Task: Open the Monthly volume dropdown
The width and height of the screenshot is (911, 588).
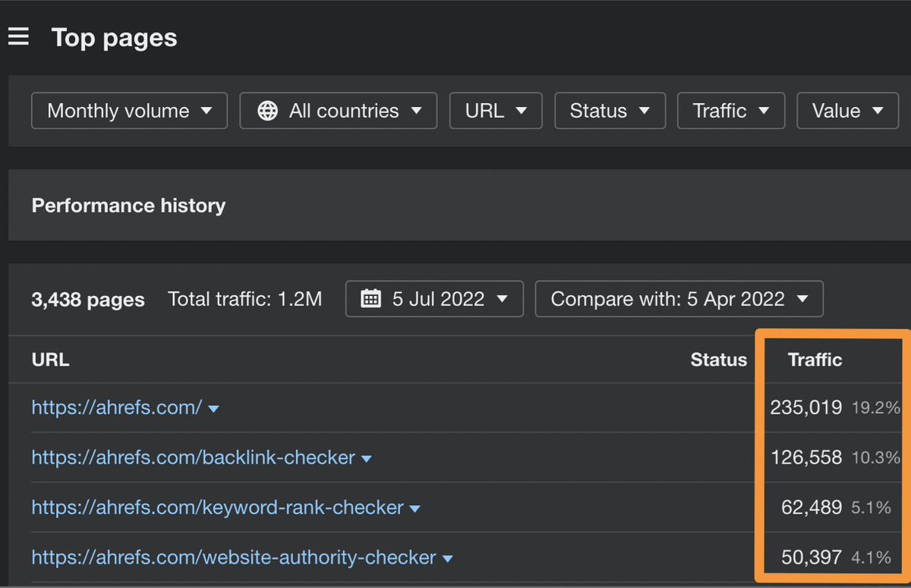Action: pos(129,111)
